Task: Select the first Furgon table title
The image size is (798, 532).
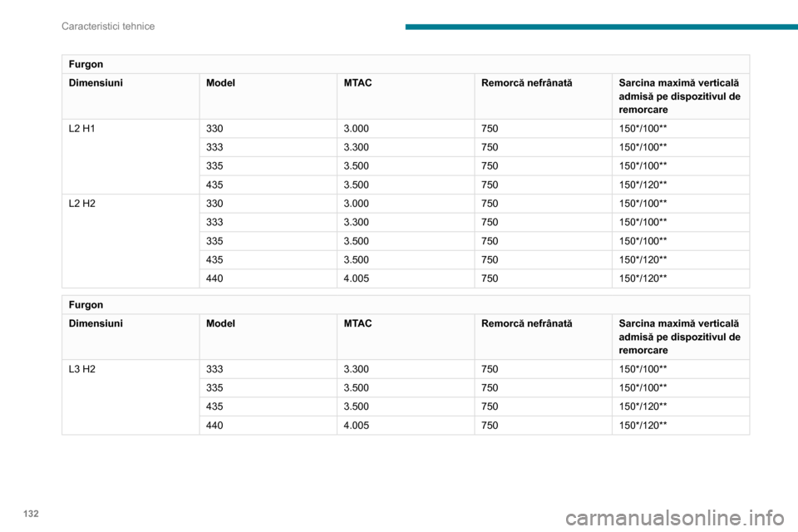Action: 86,64
